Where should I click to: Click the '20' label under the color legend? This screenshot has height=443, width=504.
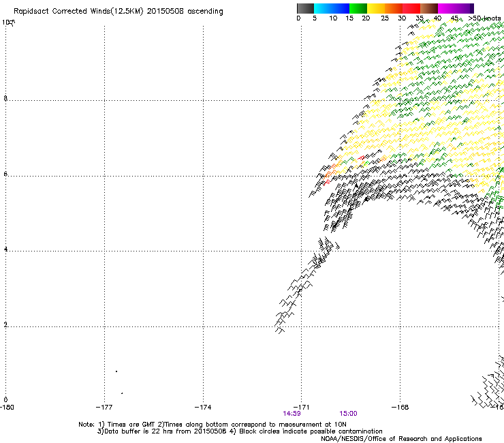coord(366,18)
